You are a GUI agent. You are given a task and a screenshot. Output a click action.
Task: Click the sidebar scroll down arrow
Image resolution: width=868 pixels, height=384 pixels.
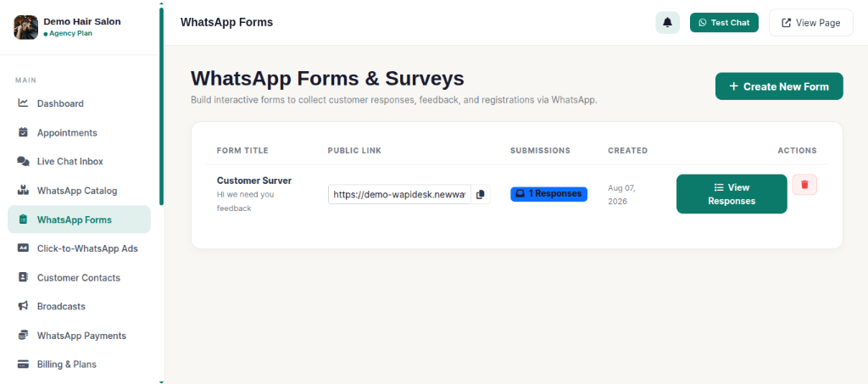(161, 381)
